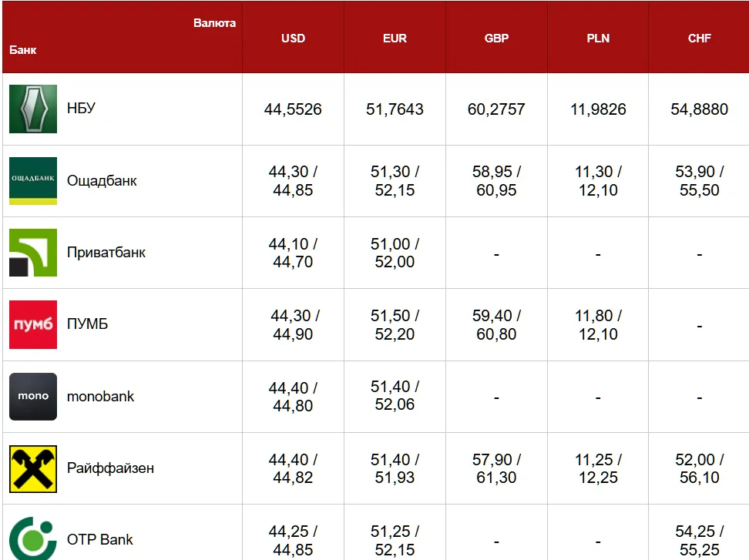The height and width of the screenshot is (560, 749).
Task: Click OTP Bank EUR rate 51,25 / 52,15
Action: pos(395,541)
